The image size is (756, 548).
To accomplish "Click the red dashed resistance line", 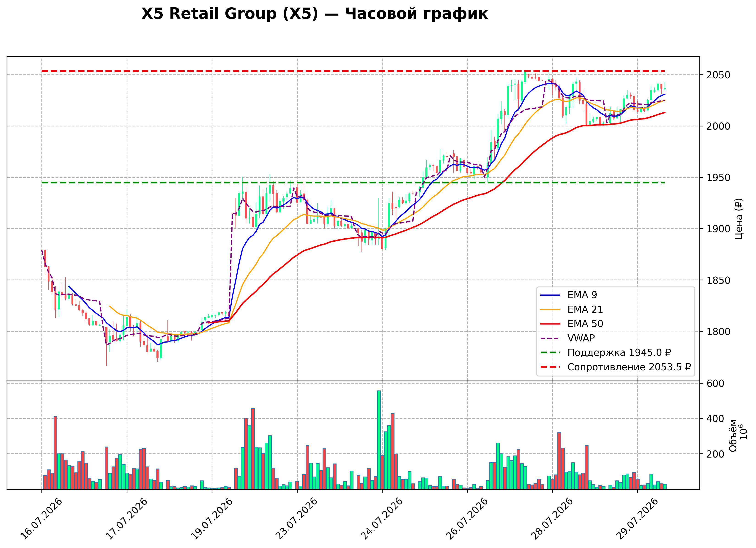I will point(353,71).
